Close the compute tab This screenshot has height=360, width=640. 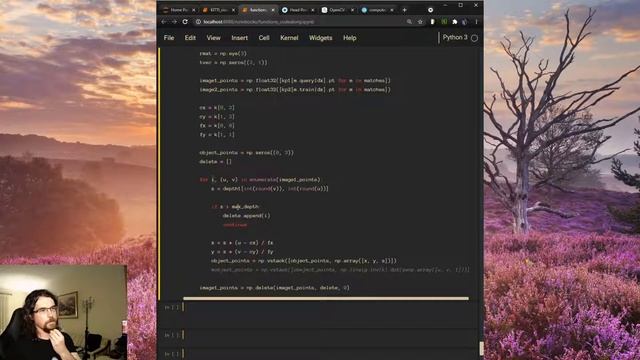[392, 10]
